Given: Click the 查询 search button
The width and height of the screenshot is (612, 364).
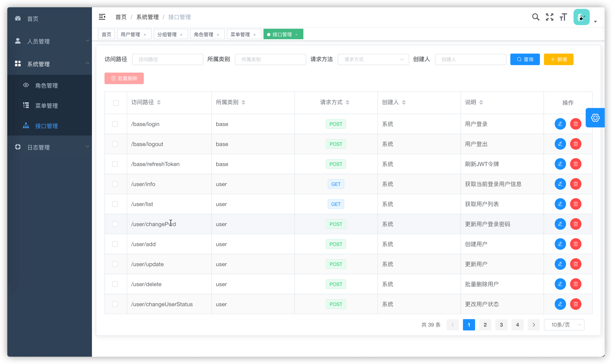Looking at the screenshot, I should 525,59.
